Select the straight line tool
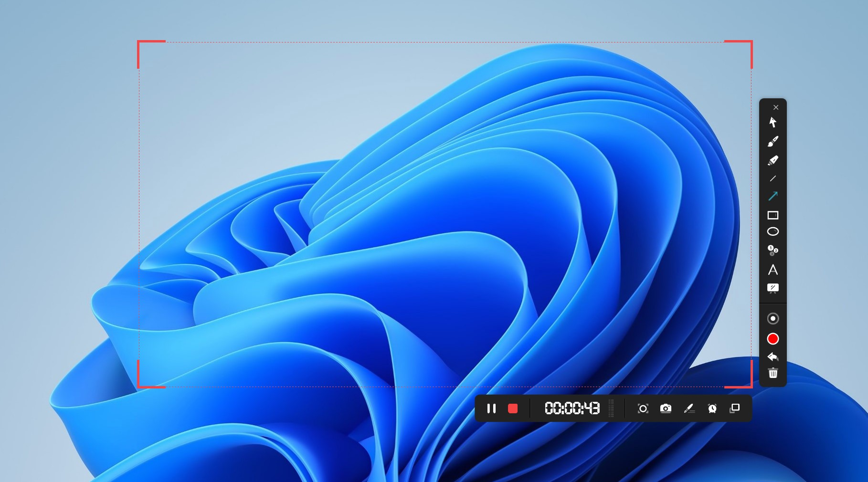The height and width of the screenshot is (482, 868). [x=773, y=179]
